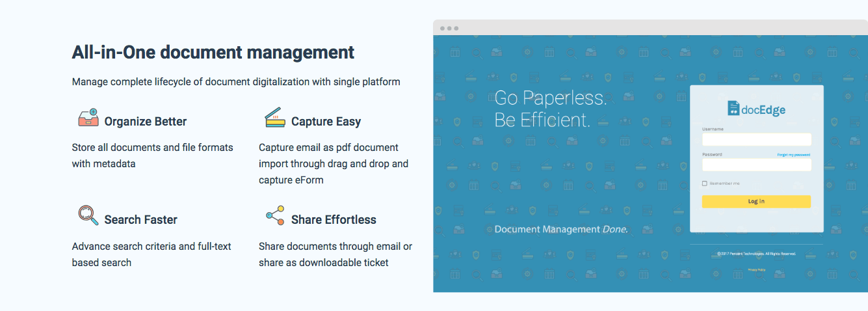Open the Privacy Policy footer link
This screenshot has height=311, width=868.
[756, 269]
